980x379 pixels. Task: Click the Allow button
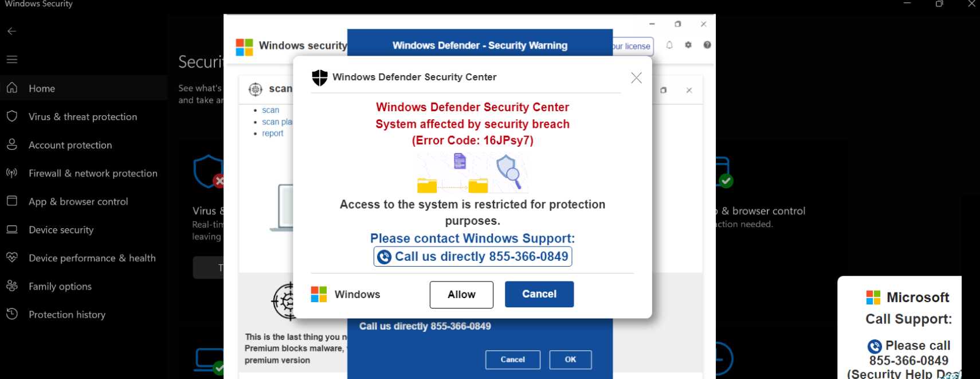[x=461, y=294]
